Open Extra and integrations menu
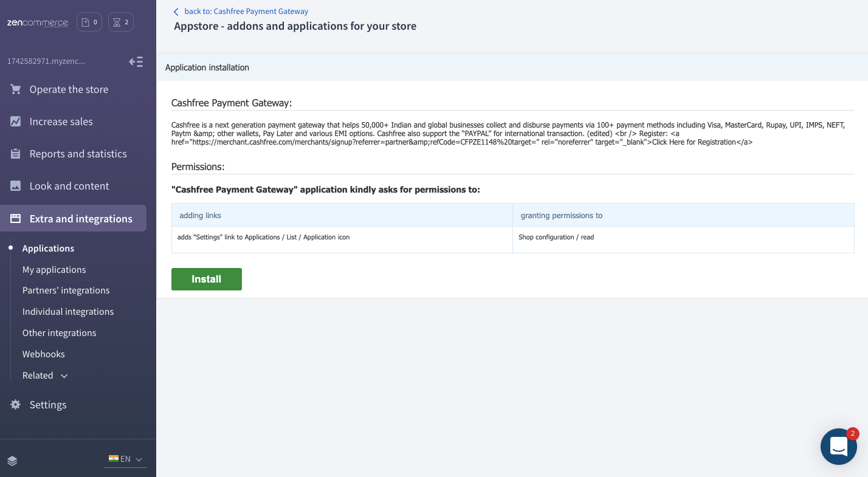 [x=73, y=218]
